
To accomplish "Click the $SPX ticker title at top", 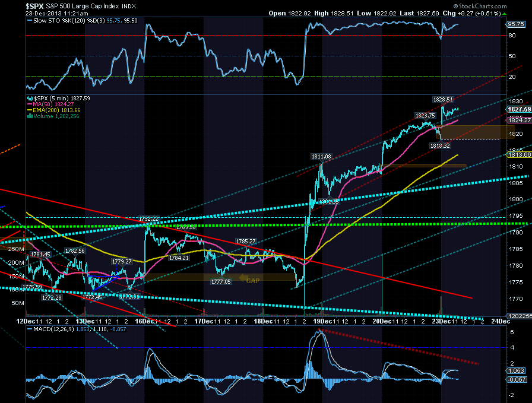I will click(x=34, y=6).
